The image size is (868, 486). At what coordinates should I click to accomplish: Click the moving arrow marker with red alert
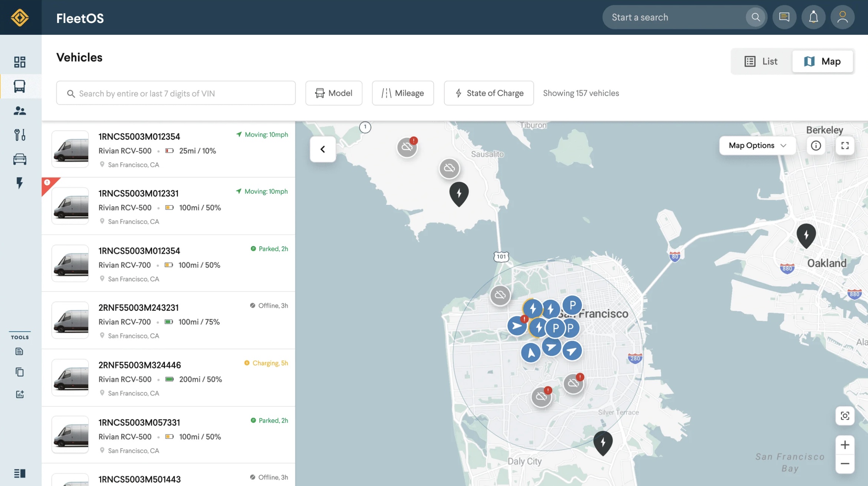coord(517,326)
